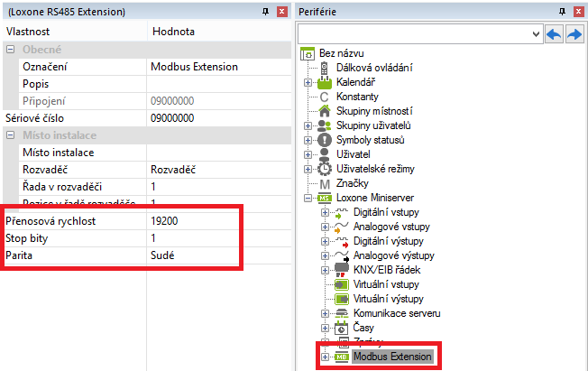The image size is (588, 371).
Task: Edit the Označení value Modbus Extension
Action: [x=218, y=67]
